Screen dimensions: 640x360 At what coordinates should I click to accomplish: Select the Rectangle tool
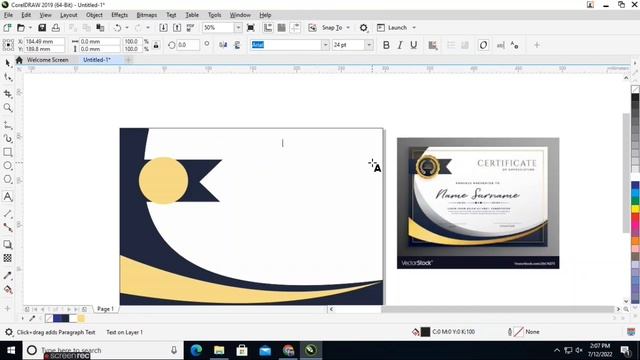pos(8,152)
